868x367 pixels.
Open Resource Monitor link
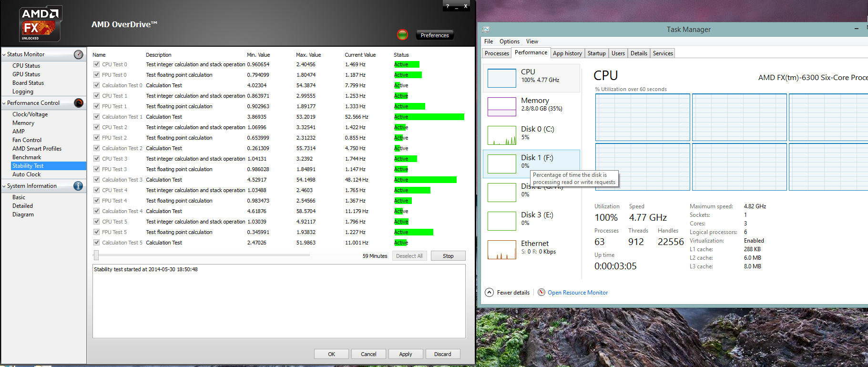[x=578, y=293]
